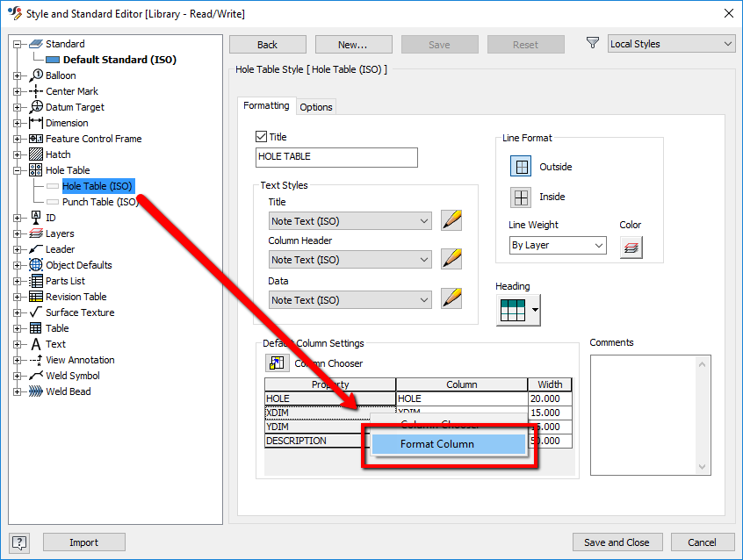743x560 pixels.
Task: Select the Inside line format icon
Action: (x=521, y=197)
